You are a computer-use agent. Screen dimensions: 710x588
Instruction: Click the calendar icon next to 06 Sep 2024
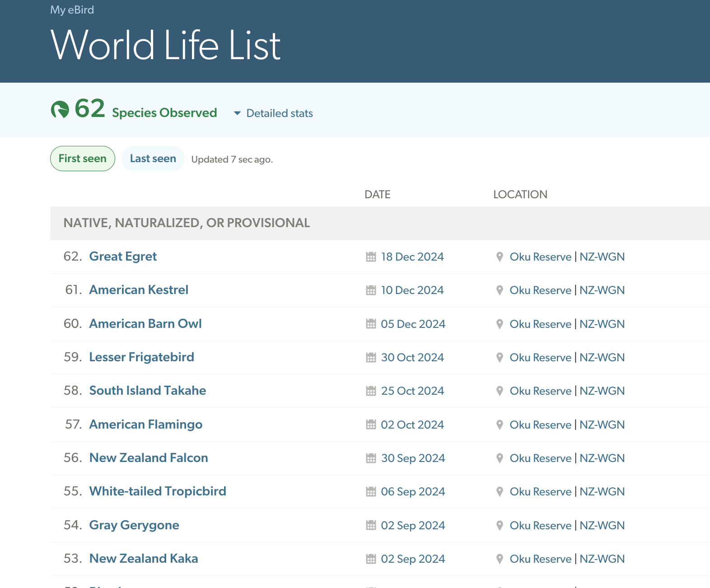(x=371, y=492)
